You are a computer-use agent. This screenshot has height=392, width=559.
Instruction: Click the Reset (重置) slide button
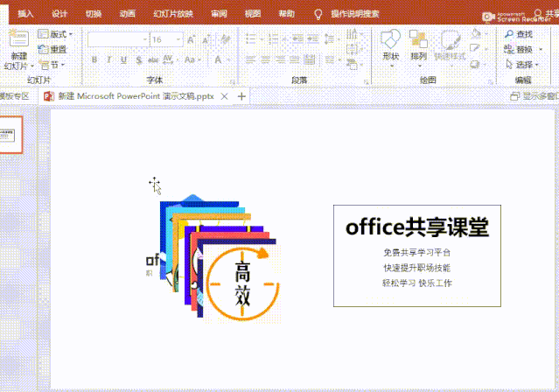click(52, 49)
